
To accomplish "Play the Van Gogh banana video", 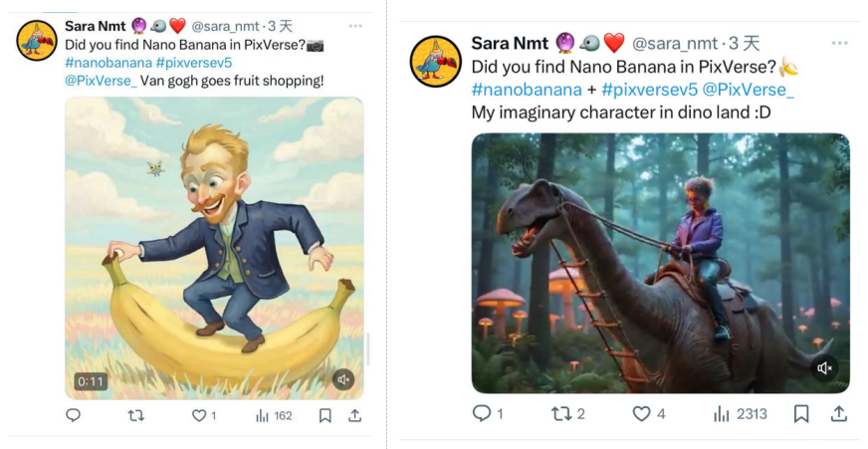I will 214,249.
